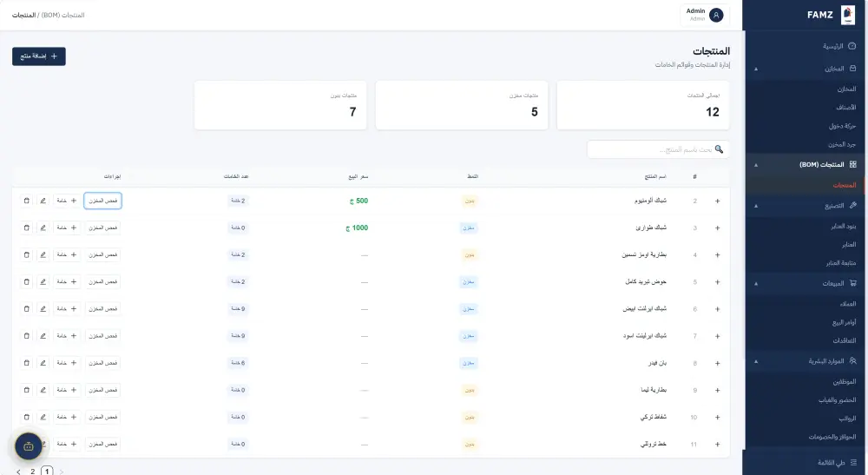Click the green 500 price value
Viewport: 868px width, 475px height.
tap(358, 201)
